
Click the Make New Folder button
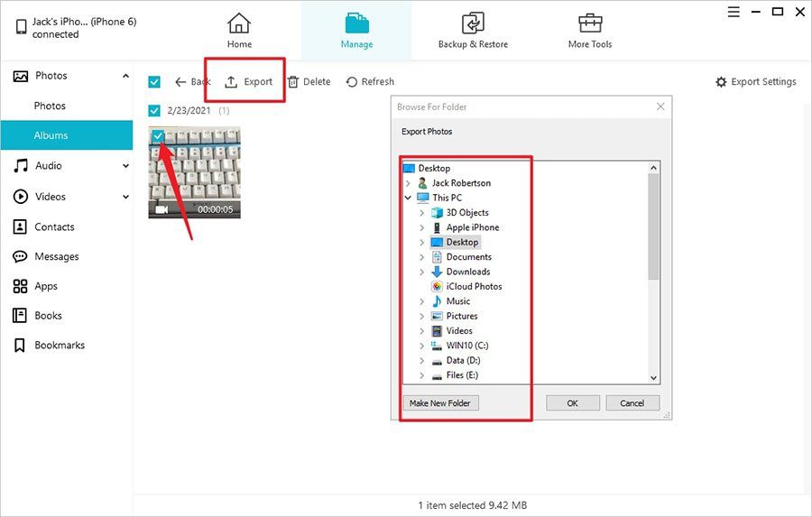click(x=440, y=403)
